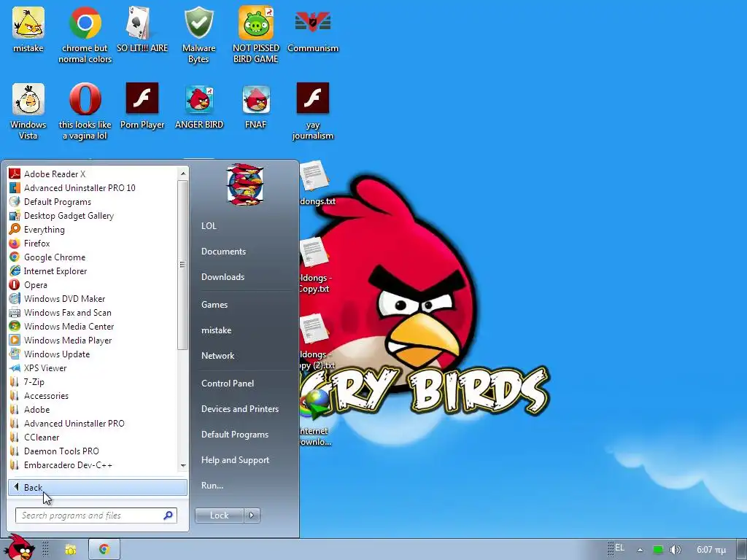Click the search magnifier icon in Start menu
The height and width of the screenshot is (560, 747).
[168, 516]
